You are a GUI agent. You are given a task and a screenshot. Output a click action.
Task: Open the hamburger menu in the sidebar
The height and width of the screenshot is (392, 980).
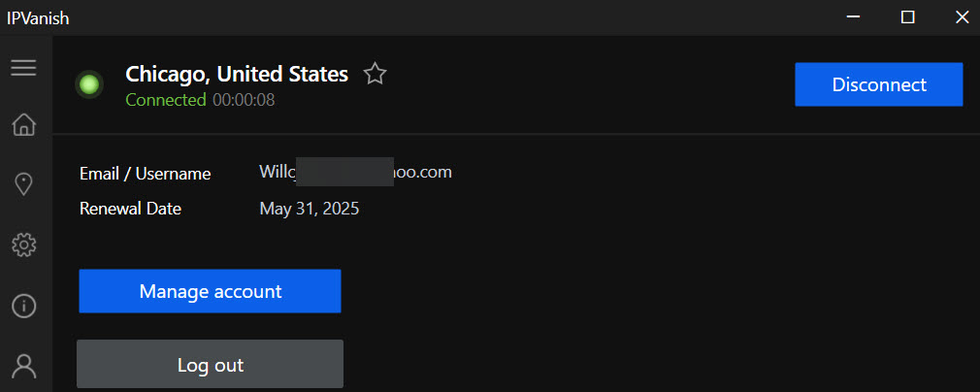pyautogui.click(x=23, y=68)
